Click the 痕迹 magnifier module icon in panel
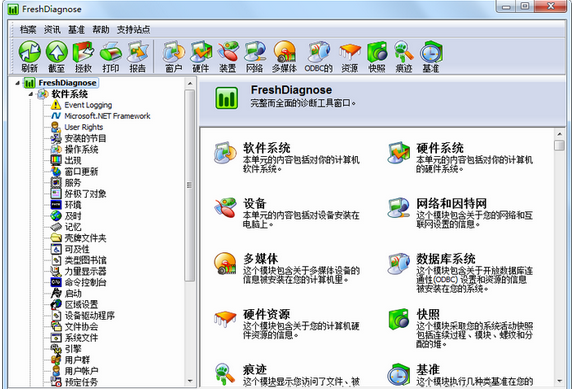572x389 pixels. (225, 374)
